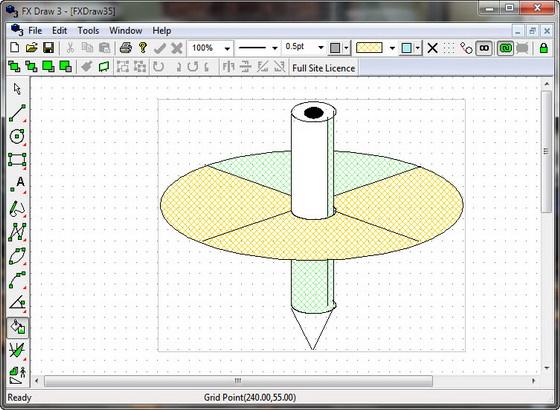560x410 pixels.
Task: Toggle the grid dots display button
Action: pyautogui.click(x=449, y=48)
